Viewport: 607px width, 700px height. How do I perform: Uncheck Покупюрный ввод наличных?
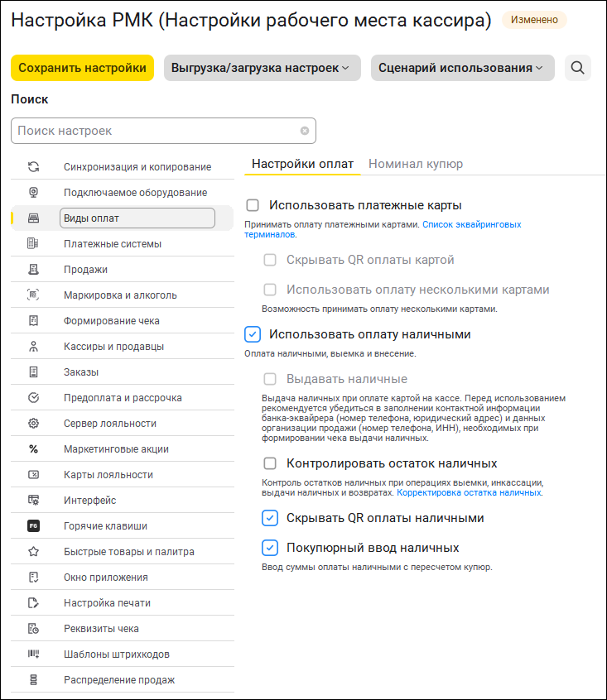pyautogui.click(x=270, y=548)
